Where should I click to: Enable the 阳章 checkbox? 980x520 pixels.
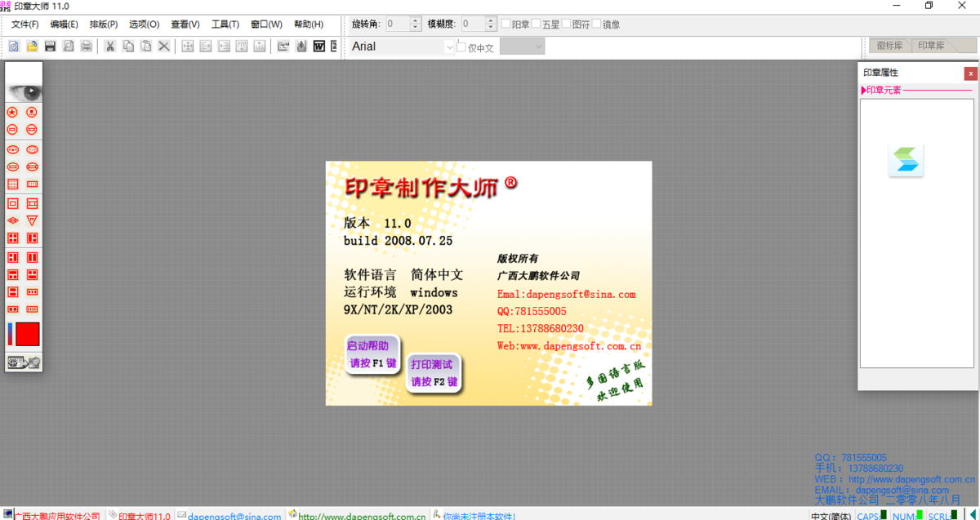(x=506, y=24)
